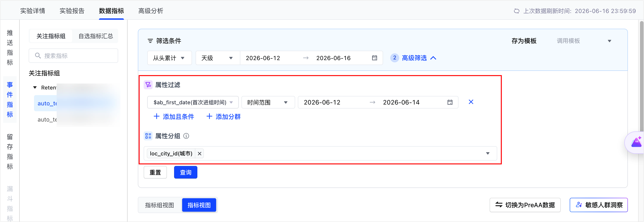Image resolution: width=644 pixels, height=222 pixels.
Task: Open the $ab_first_date property dropdown
Action: (x=193, y=102)
